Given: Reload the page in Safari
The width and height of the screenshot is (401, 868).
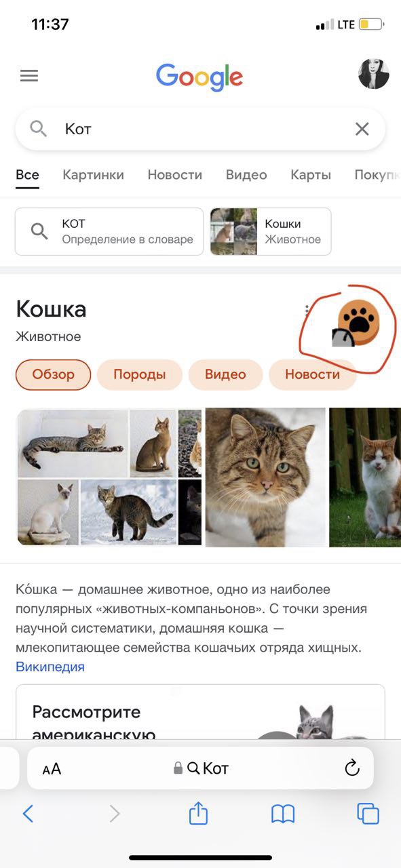Looking at the screenshot, I should pyautogui.click(x=351, y=768).
